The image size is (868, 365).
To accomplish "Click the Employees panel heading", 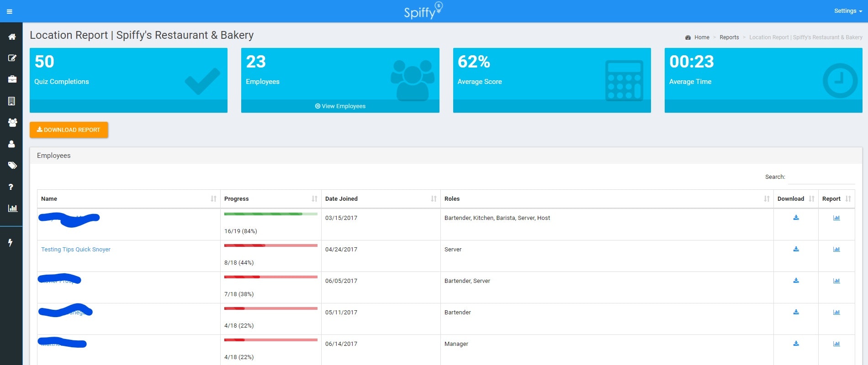I will click(54, 156).
